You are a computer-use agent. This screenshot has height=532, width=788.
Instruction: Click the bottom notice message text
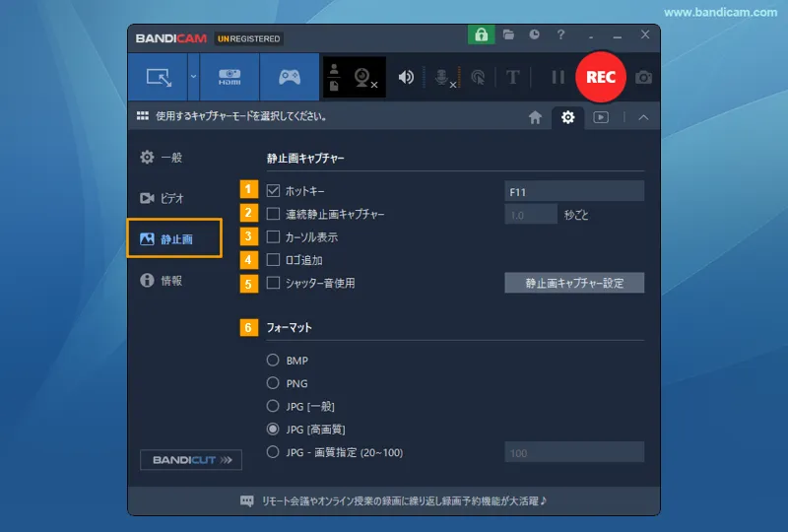click(404, 500)
